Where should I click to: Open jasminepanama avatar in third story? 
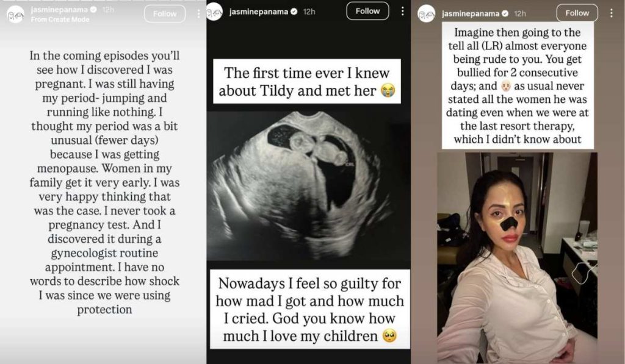[x=426, y=14]
